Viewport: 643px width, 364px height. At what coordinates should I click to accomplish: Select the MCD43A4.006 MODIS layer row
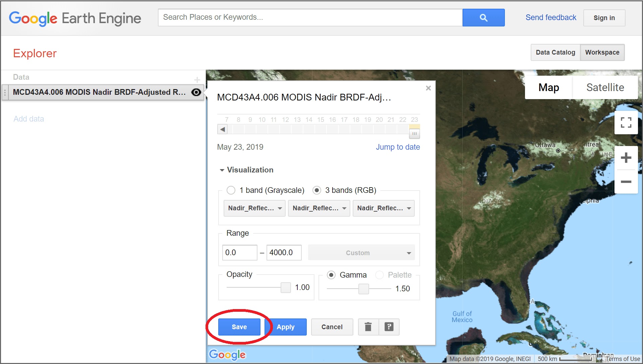[x=103, y=92]
